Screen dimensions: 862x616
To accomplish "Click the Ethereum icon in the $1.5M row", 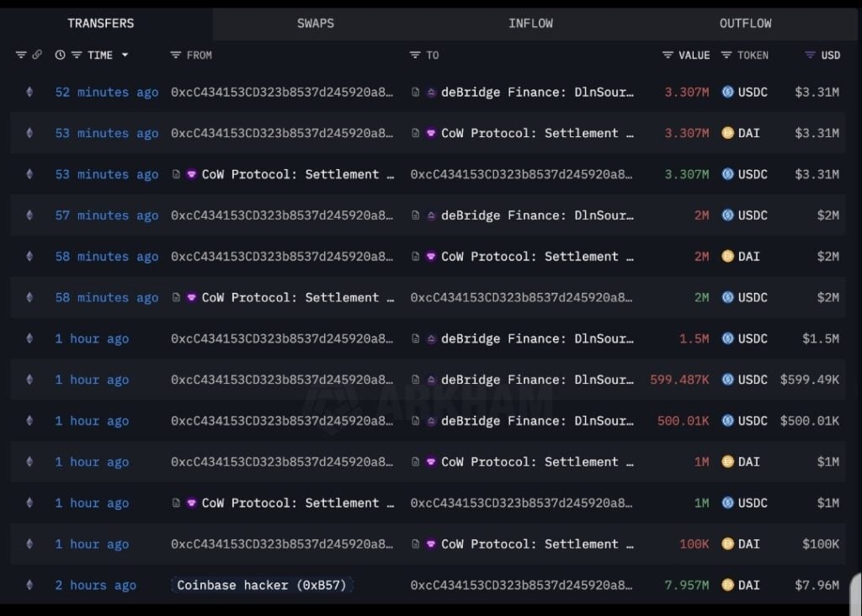I will [29, 338].
